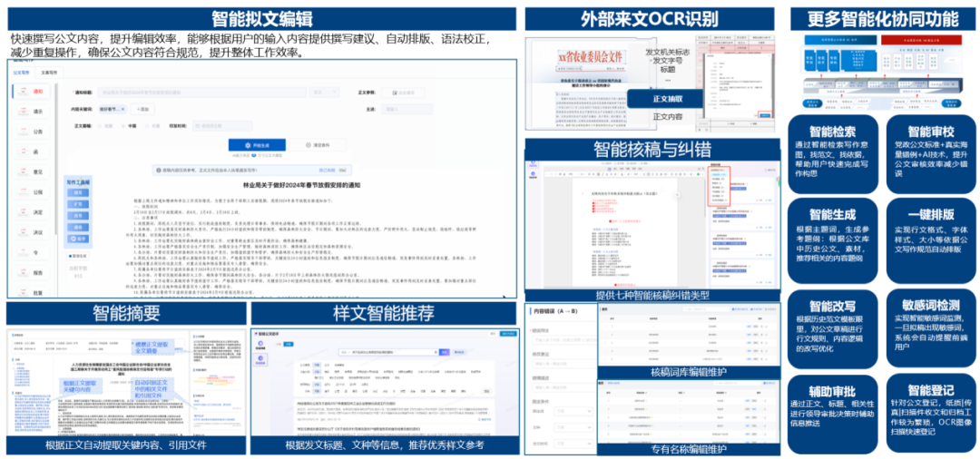Click the 智能核稿与纠错 header
The height and width of the screenshot is (459, 980).
point(652,150)
